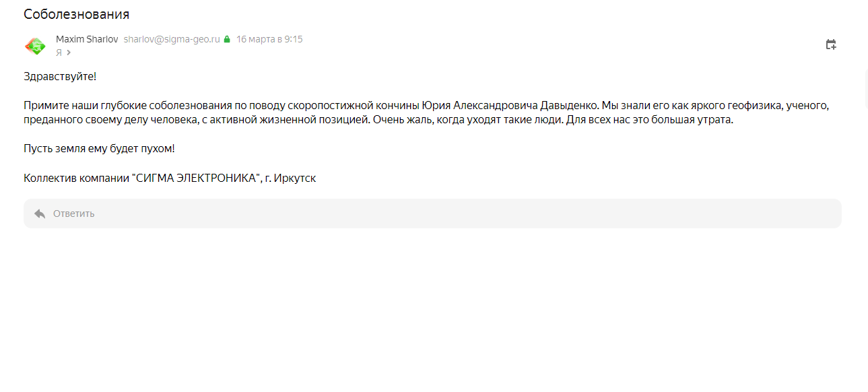Open sender name Maxim Sharlov
Screen dimensions: 868x392
point(87,39)
